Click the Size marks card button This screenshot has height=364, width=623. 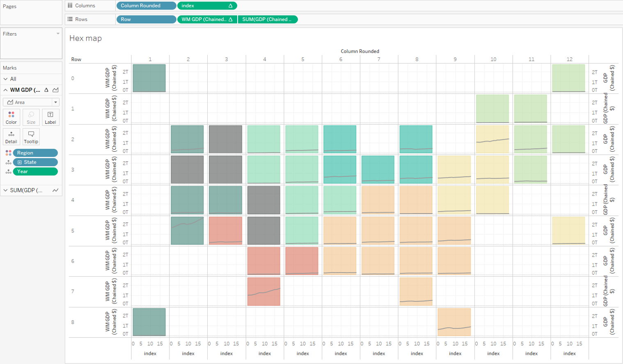[31, 117]
